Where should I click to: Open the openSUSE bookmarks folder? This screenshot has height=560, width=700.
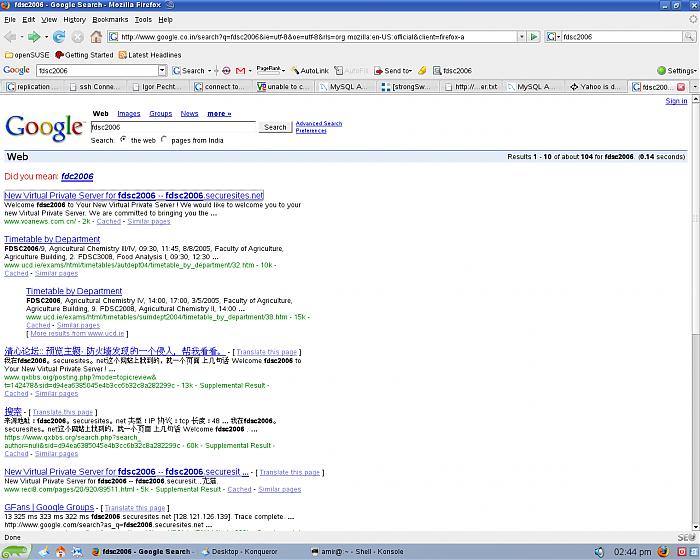tap(27, 55)
